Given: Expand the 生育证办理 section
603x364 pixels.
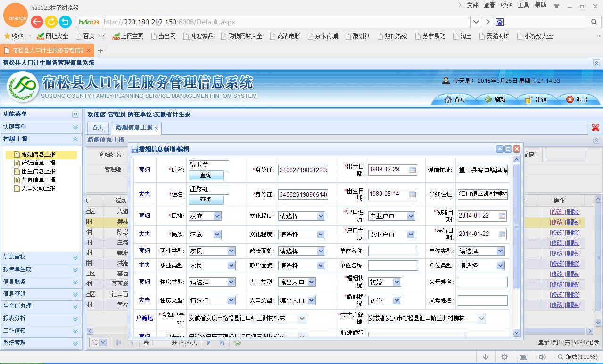Looking at the screenshot, I should point(75,306).
